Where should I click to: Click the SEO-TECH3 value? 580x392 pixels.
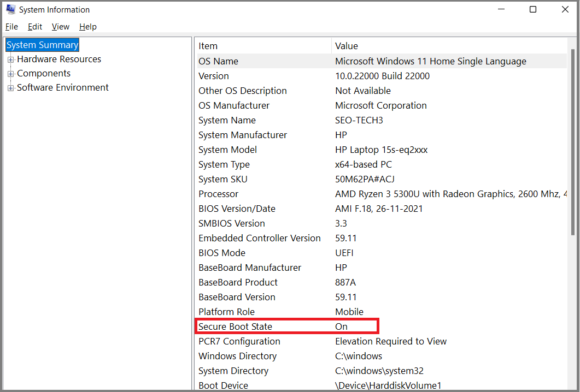coord(359,120)
